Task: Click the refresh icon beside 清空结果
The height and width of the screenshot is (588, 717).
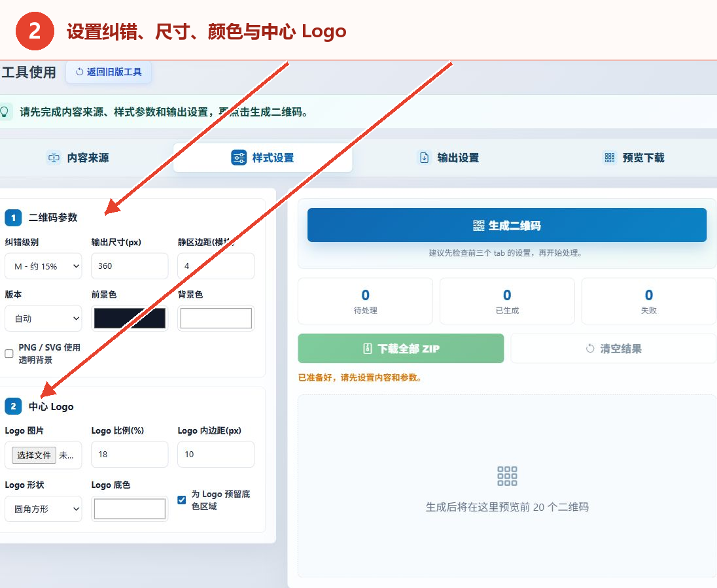Action: tap(590, 349)
